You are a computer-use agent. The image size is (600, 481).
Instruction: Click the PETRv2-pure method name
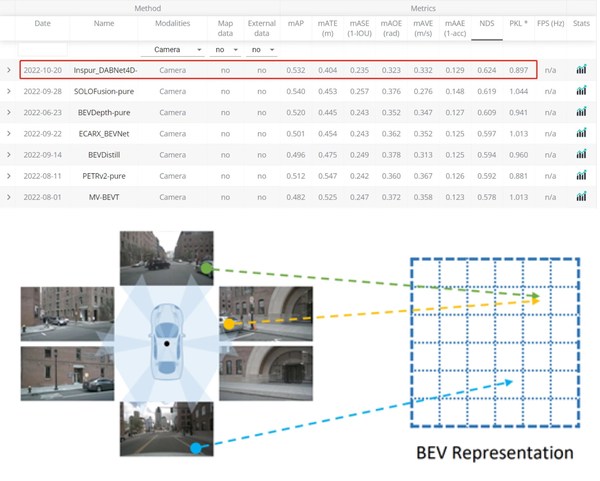(x=104, y=176)
